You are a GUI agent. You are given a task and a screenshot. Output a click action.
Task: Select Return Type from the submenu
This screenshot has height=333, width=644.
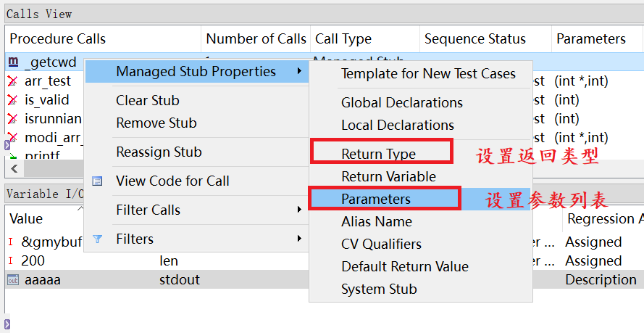click(x=379, y=154)
